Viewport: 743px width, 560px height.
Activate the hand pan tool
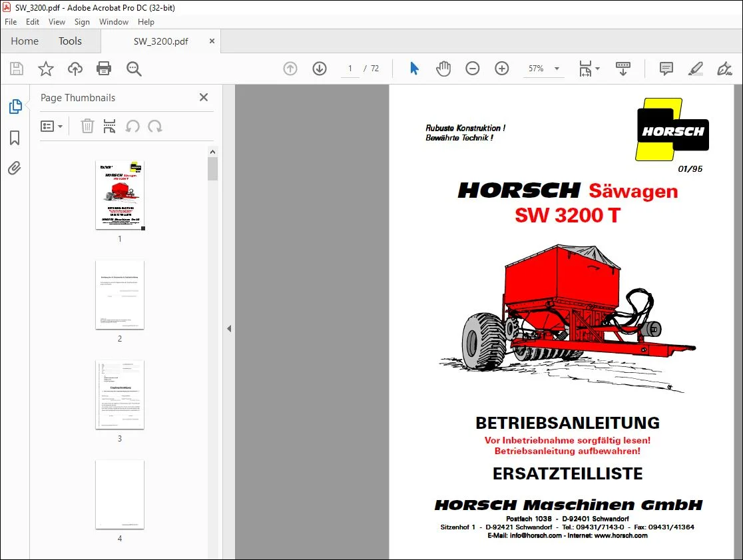443,69
